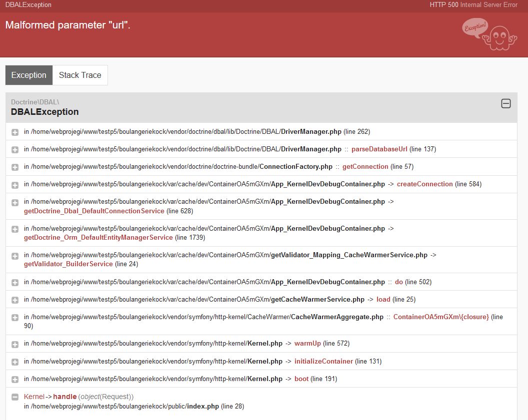528x420 pixels.
Task: Select the Exception tab
Action: point(28,75)
